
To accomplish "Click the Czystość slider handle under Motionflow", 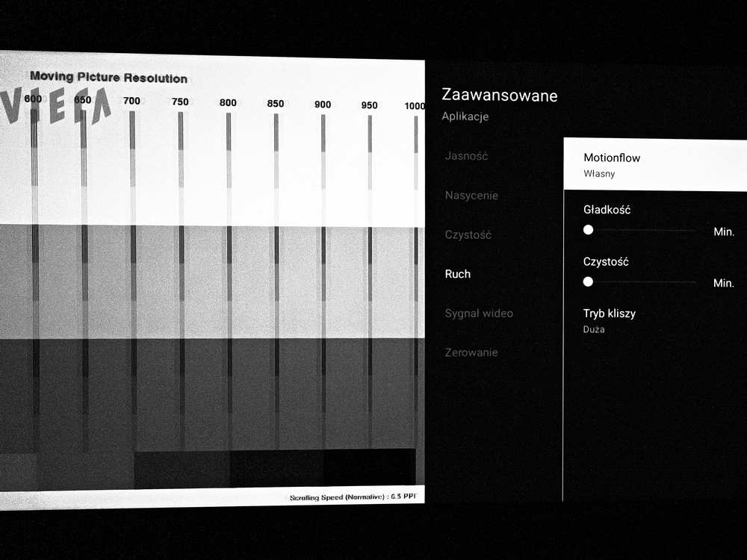I will [x=589, y=281].
